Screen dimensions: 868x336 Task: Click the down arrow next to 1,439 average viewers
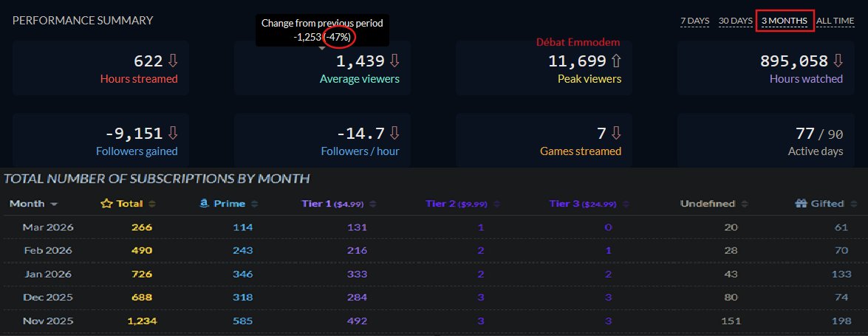click(394, 61)
